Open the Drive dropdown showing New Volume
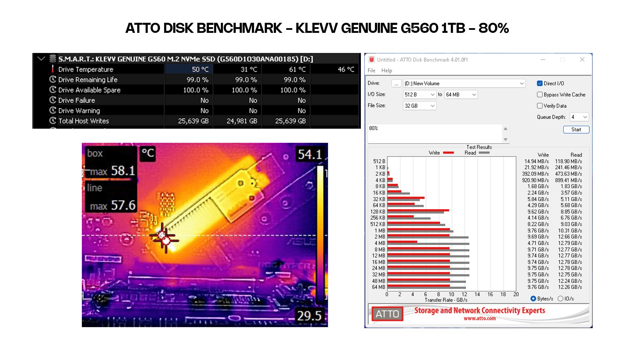 tap(464, 83)
